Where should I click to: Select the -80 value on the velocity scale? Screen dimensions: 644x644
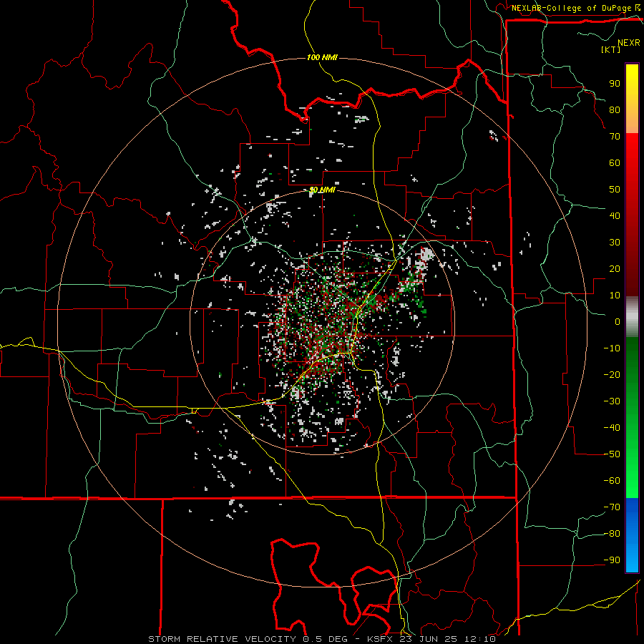612,534
